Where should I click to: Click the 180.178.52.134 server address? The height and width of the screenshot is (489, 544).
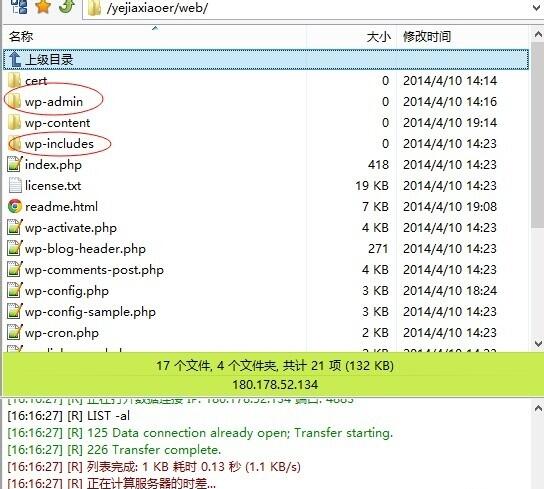coord(275,385)
